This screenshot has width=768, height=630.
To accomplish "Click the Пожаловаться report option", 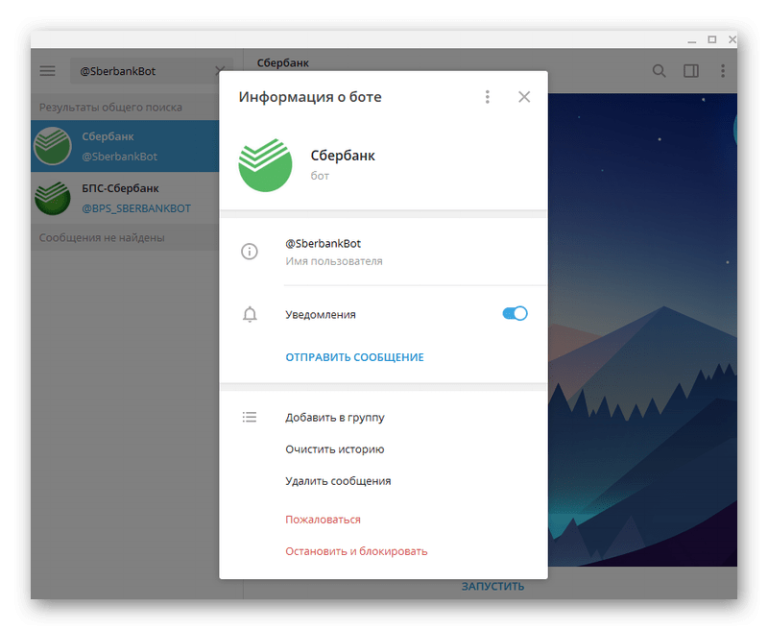I will pos(322,520).
